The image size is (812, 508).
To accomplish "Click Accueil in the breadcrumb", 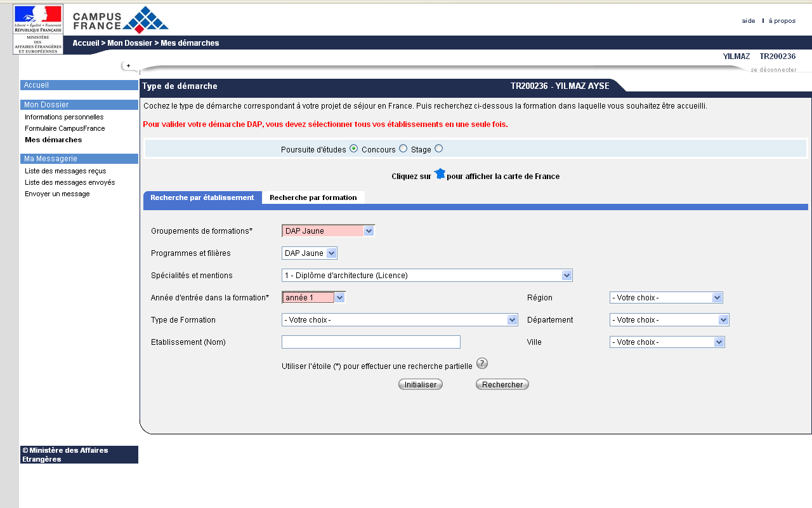I will [86, 43].
